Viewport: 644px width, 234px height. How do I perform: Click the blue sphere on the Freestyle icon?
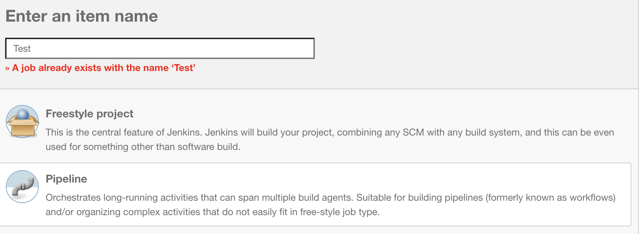tap(23, 114)
